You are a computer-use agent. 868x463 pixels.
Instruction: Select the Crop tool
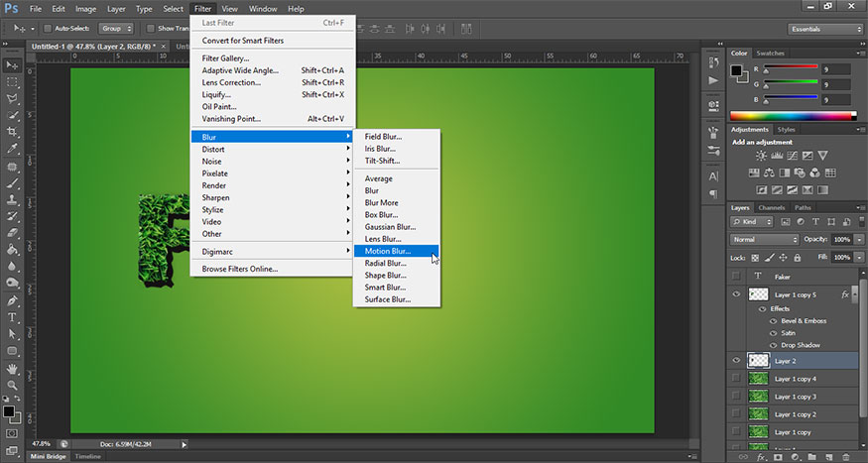[x=12, y=132]
